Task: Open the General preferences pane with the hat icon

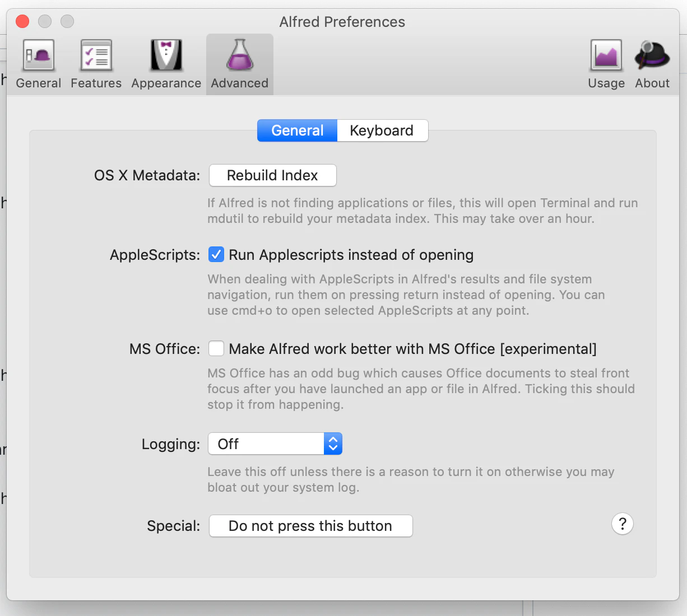Action: [x=39, y=64]
